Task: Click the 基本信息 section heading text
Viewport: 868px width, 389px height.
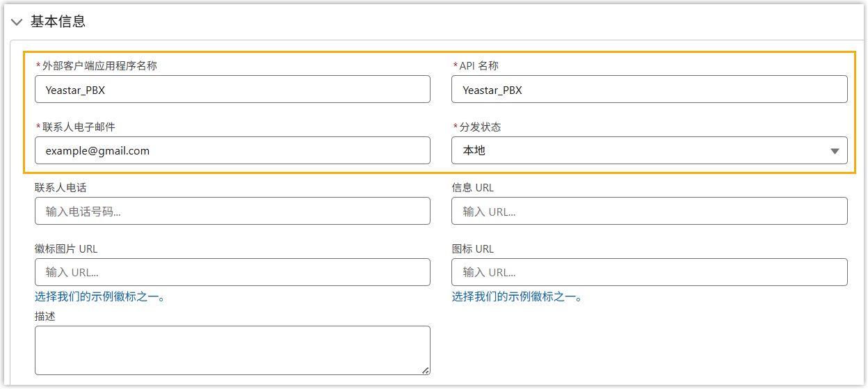Action: (58, 22)
